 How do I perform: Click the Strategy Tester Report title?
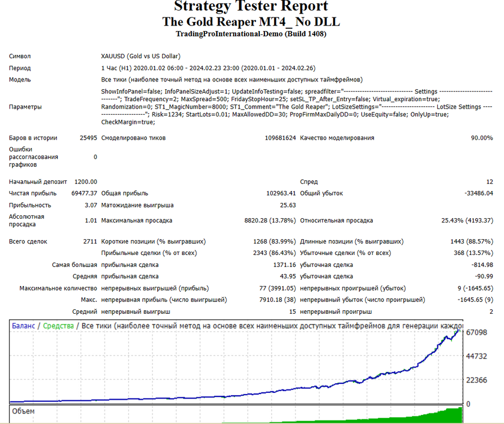pyautogui.click(x=251, y=6)
